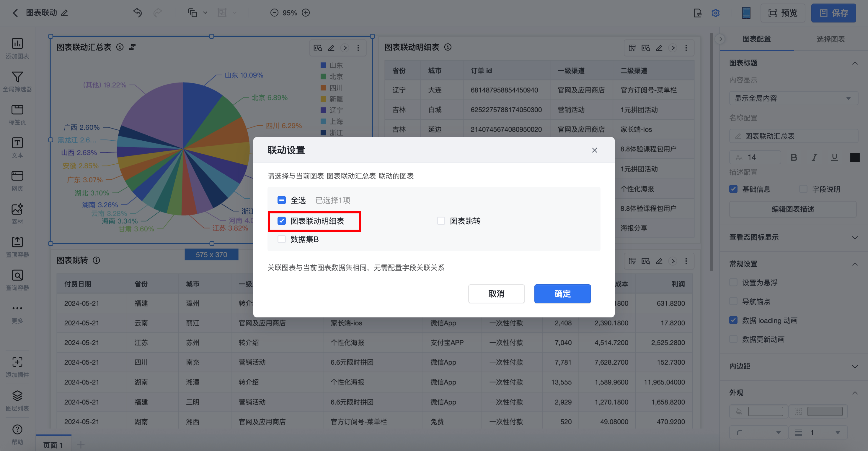Click the black title font color swatch
868x451 pixels.
point(854,157)
